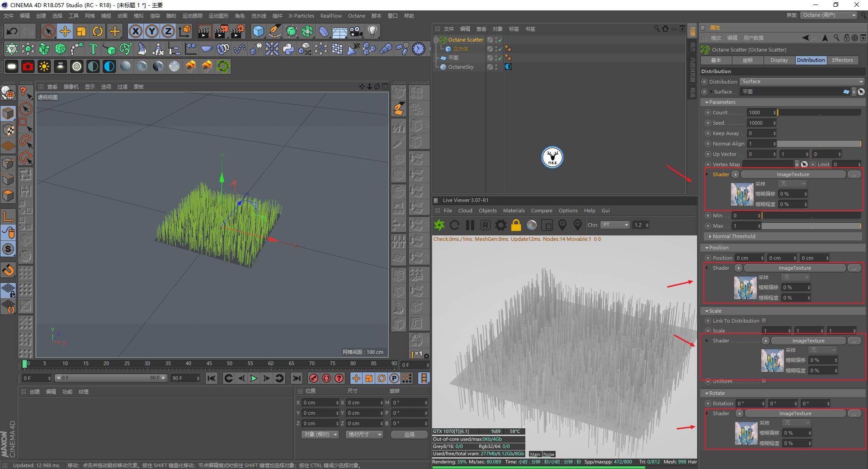Pause rendering in Live Viewer
868x469 pixels.
point(470,225)
